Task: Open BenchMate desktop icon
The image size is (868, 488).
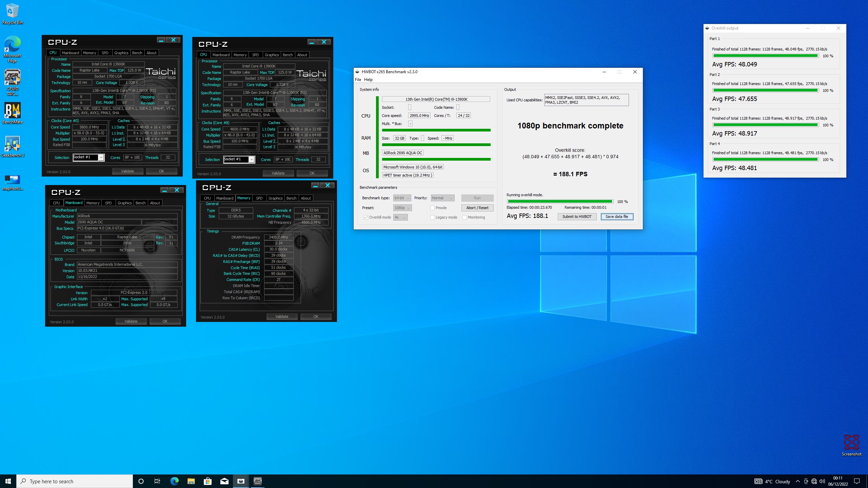Action: [13, 113]
